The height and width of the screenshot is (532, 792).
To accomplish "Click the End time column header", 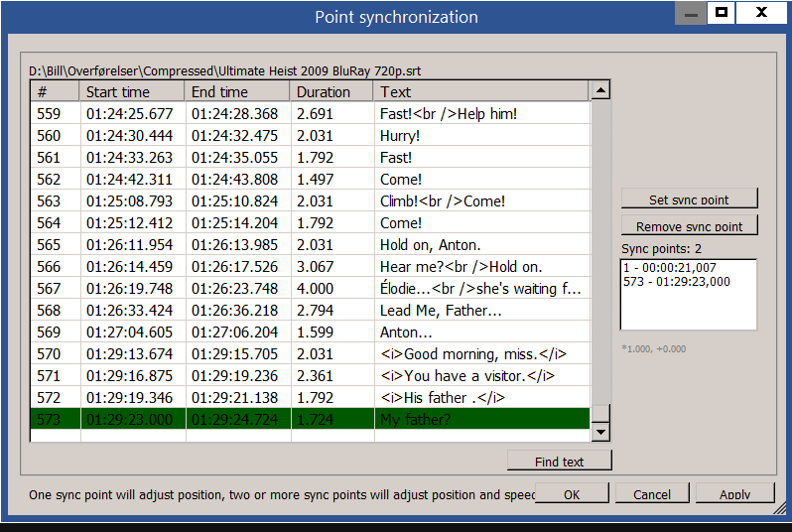I will (237, 92).
